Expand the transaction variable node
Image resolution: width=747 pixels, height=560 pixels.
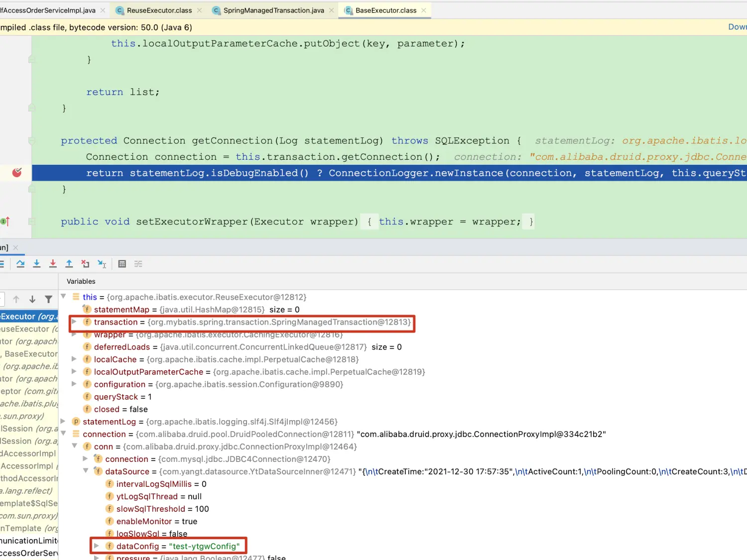(74, 322)
